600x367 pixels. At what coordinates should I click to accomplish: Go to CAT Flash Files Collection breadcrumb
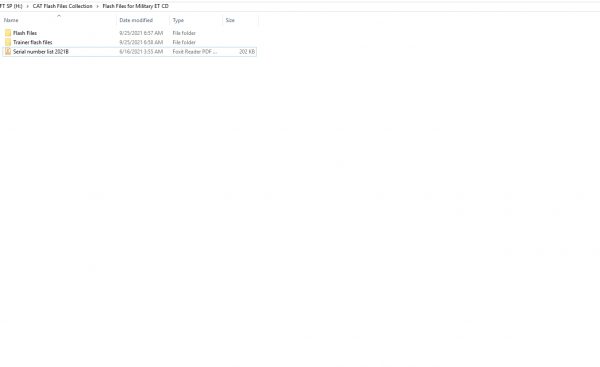tap(62, 6)
